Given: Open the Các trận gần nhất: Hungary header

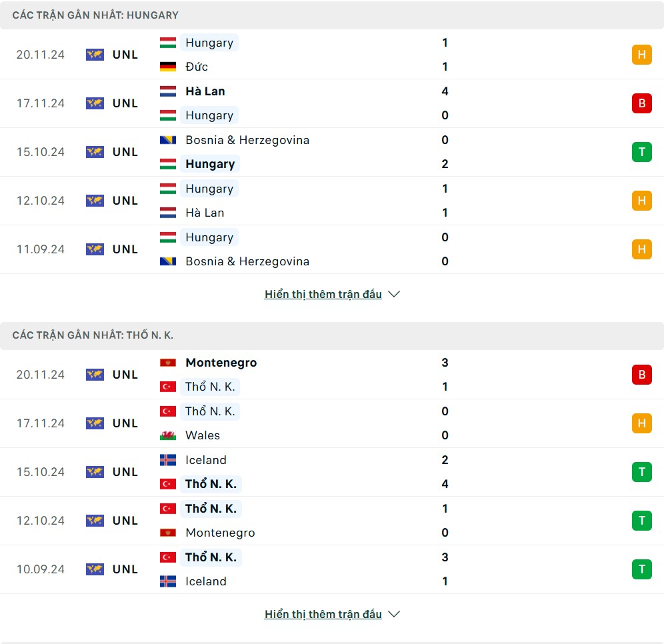Looking at the screenshot, I should pos(95,15).
